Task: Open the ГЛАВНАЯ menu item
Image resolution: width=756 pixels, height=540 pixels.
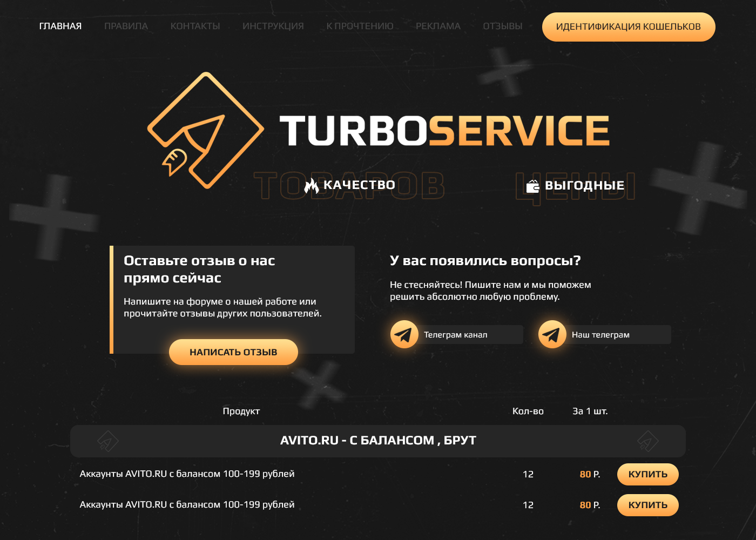Action: point(60,26)
